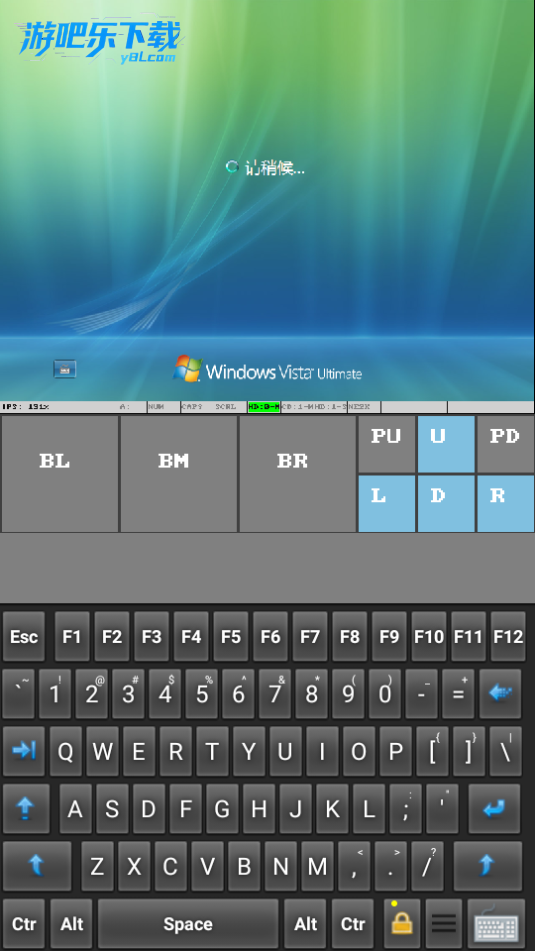Tap the PD page down pad

(x=505, y=444)
